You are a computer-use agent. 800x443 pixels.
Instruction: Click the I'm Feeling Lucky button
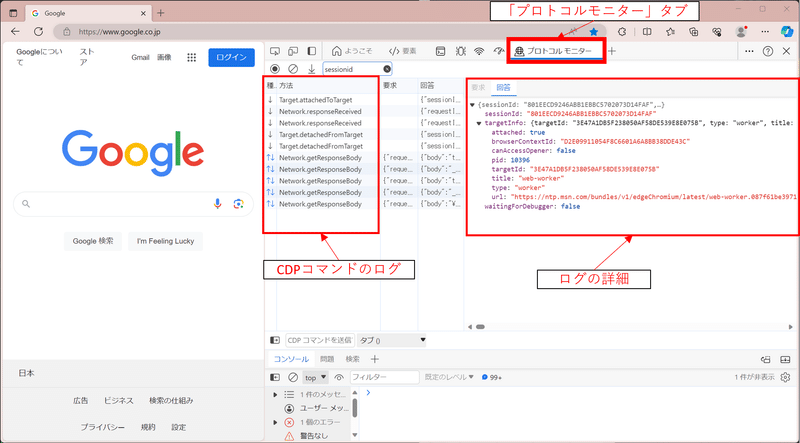pyautogui.click(x=165, y=241)
